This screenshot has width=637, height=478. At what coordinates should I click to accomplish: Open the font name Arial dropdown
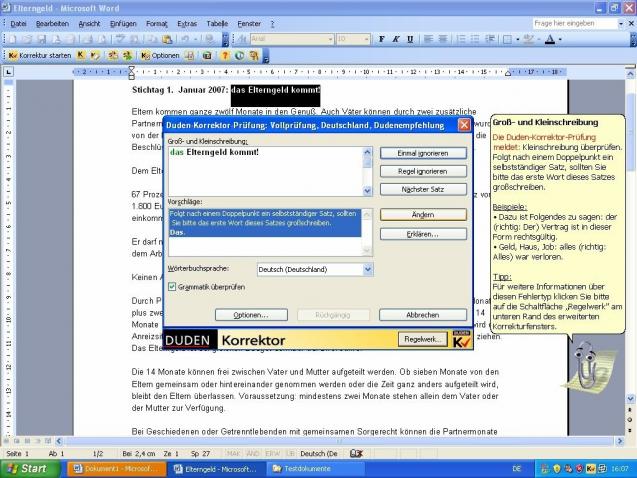point(330,39)
